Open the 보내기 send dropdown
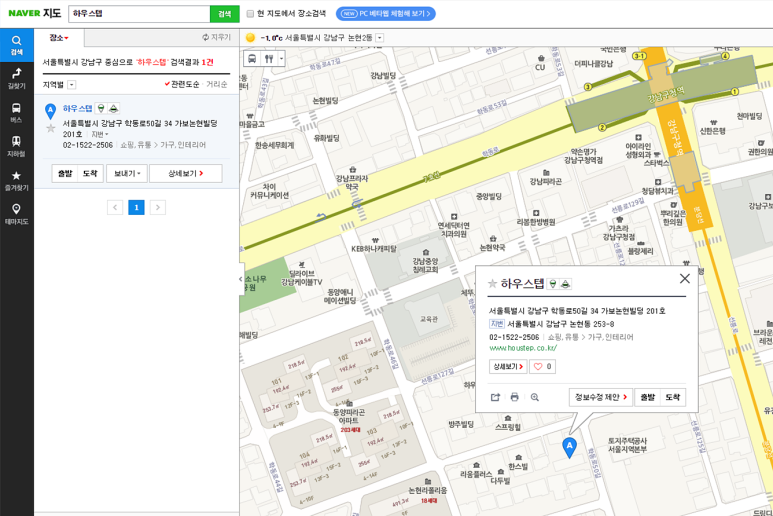The width and height of the screenshot is (773, 516). tap(127, 173)
